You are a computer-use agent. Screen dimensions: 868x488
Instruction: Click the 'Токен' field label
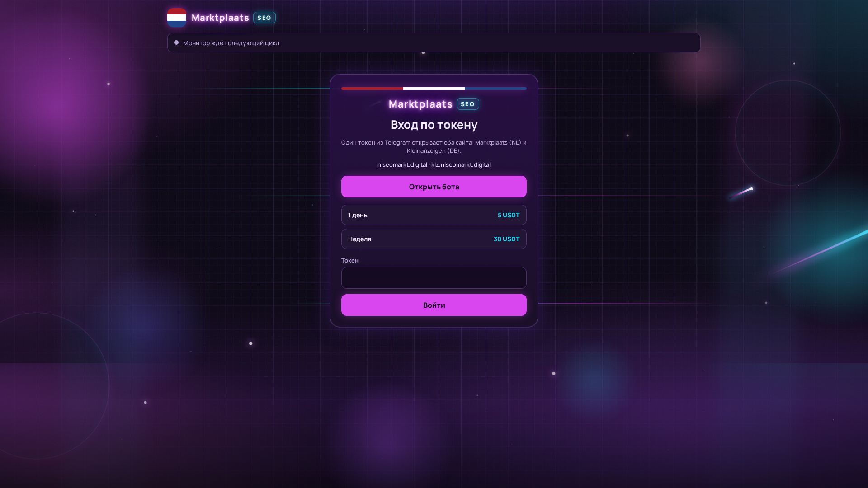(x=350, y=260)
